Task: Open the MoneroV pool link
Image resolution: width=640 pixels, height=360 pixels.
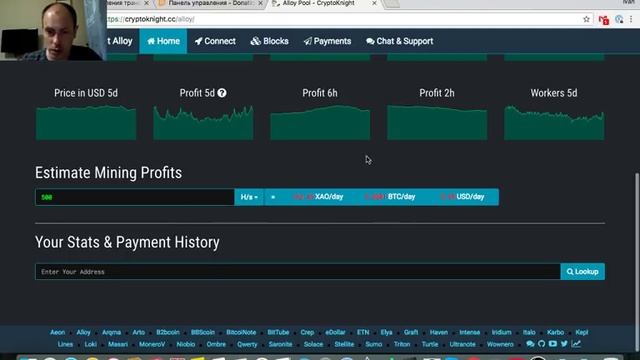Action: [152, 344]
